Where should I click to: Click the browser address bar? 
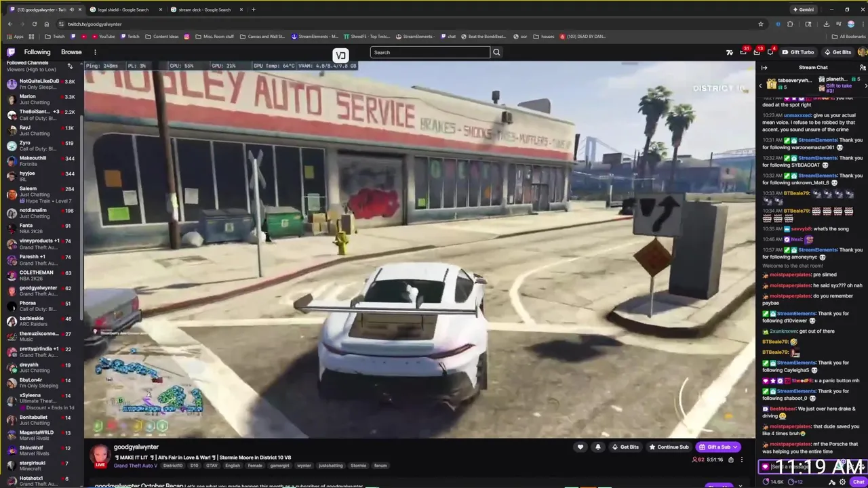pyautogui.click(x=407, y=24)
